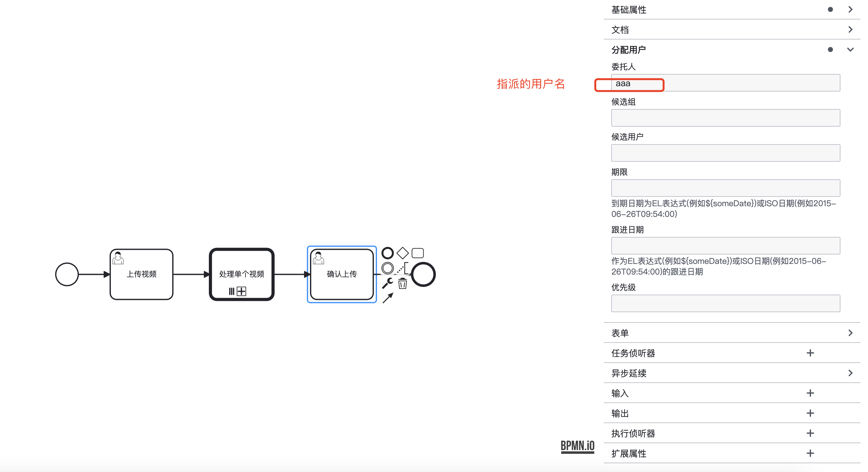This screenshot has width=868, height=472.
Task: Click user icon on 确认上传 task
Action: pos(318,258)
